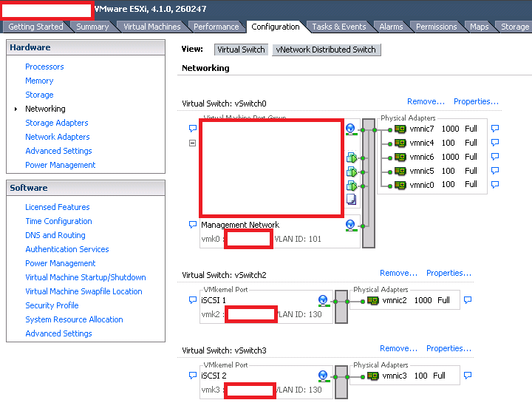The image size is (532, 417).
Task: Open Storage Adapters in Hardware list
Action: (x=57, y=123)
